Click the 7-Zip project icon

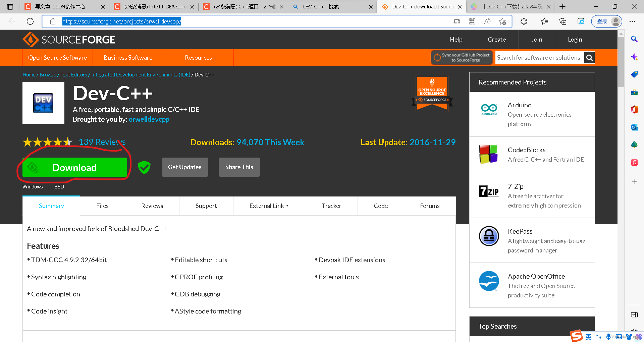coord(489,191)
